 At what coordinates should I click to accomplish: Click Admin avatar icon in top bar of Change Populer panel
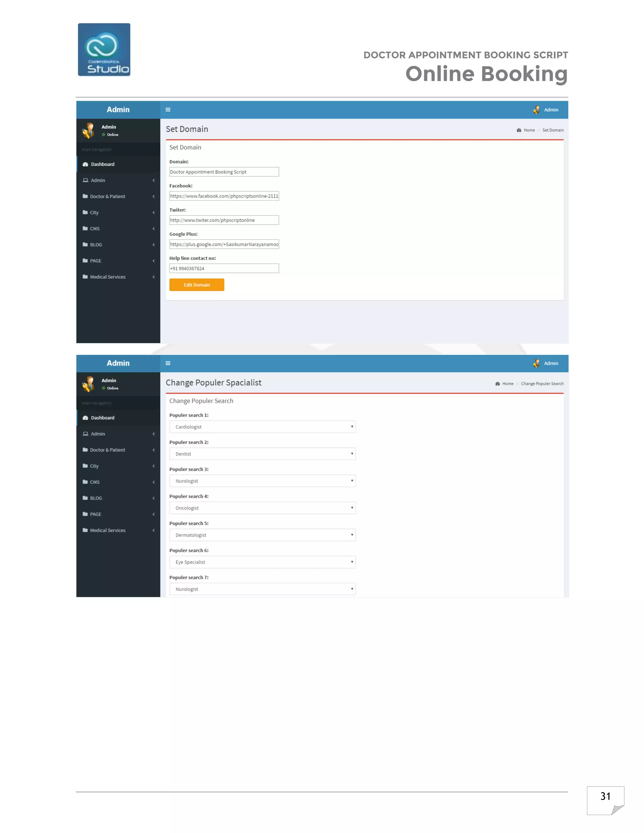pos(536,363)
